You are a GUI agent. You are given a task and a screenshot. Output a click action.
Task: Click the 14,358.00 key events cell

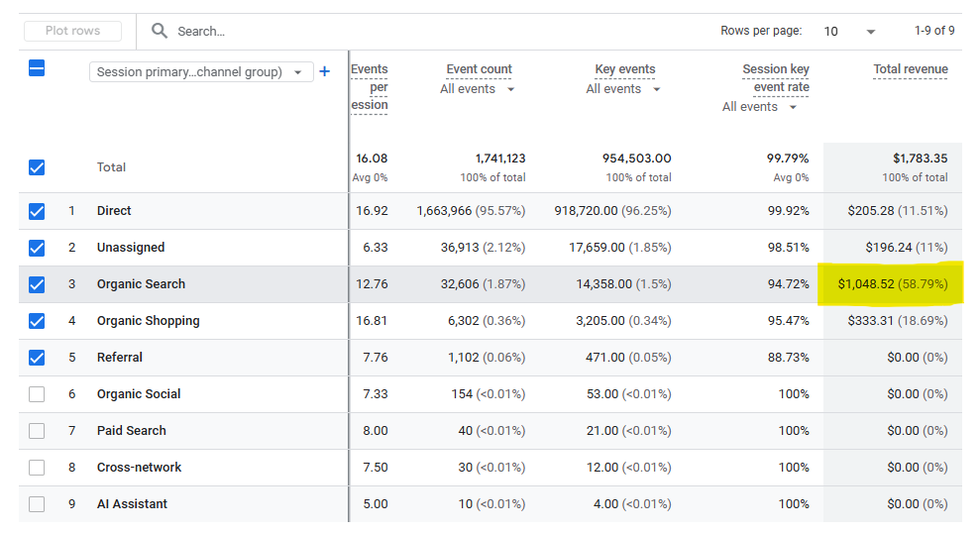pos(623,284)
